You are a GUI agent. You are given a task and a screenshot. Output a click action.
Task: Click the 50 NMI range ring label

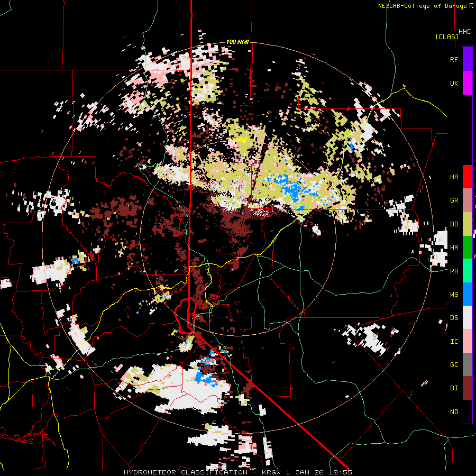coord(237,140)
